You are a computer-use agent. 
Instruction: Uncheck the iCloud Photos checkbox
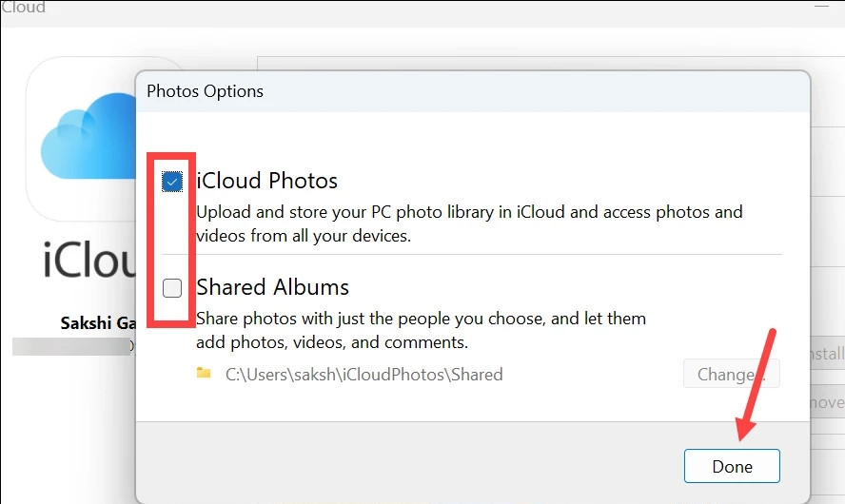point(172,182)
